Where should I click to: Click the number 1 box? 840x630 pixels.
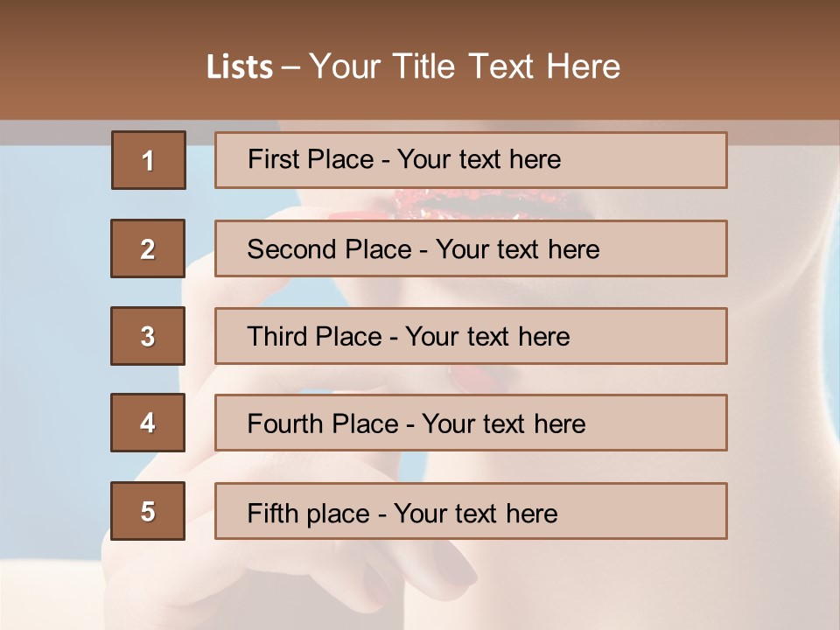click(x=149, y=160)
